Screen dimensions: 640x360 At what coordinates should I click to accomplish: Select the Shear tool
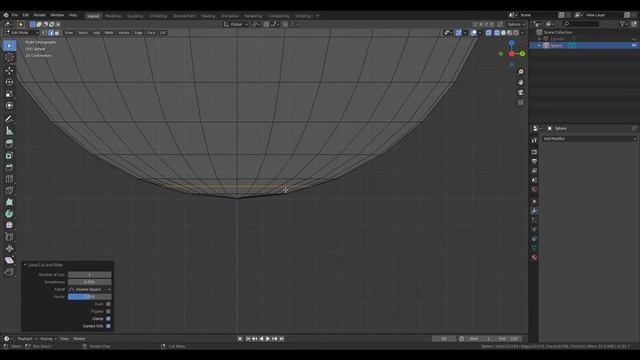9,260
